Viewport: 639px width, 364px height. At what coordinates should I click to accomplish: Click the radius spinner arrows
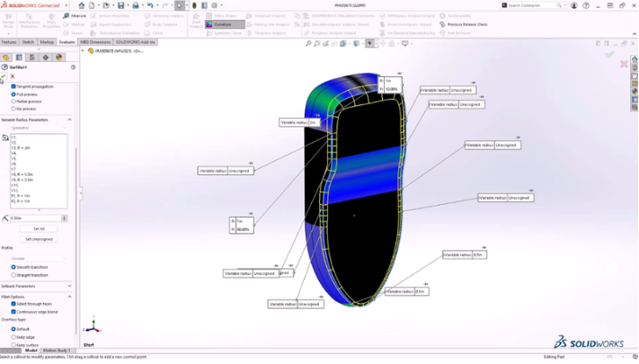(65, 218)
